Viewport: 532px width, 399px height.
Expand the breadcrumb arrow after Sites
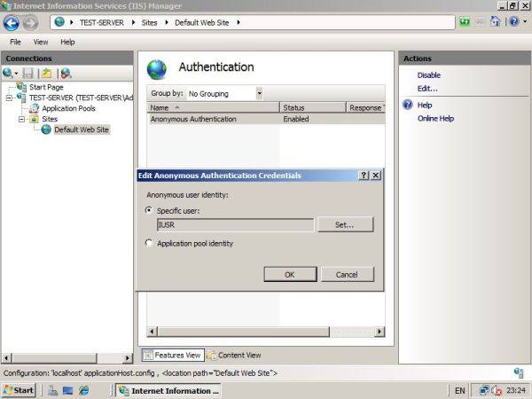click(x=167, y=22)
